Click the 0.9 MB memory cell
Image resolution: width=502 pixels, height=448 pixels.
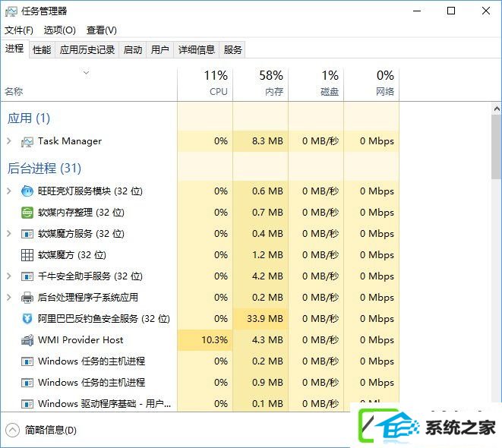260,383
